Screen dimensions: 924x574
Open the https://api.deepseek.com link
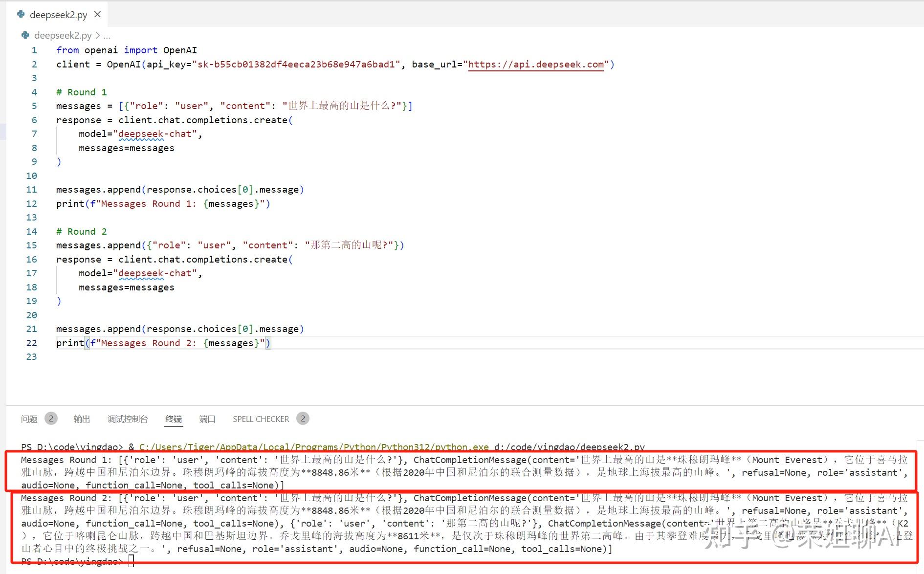pos(535,64)
